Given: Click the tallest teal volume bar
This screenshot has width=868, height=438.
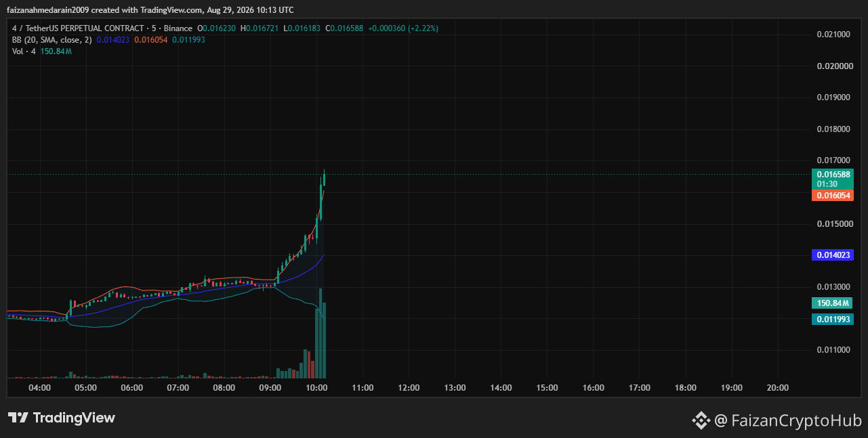Looking at the screenshot, I should [x=321, y=333].
